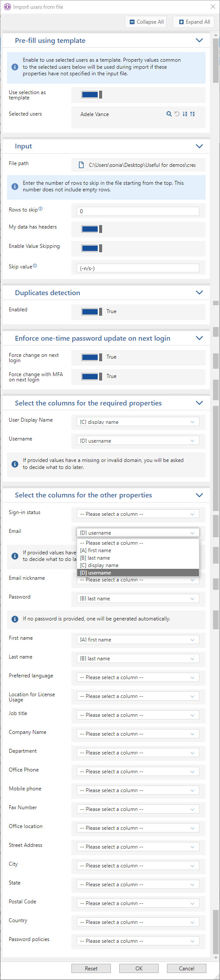The width and height of the screenshot is (220, 980).
Task: Select [C] display name in the Email list
Action: pyautogui.click(x=138, y=565)
